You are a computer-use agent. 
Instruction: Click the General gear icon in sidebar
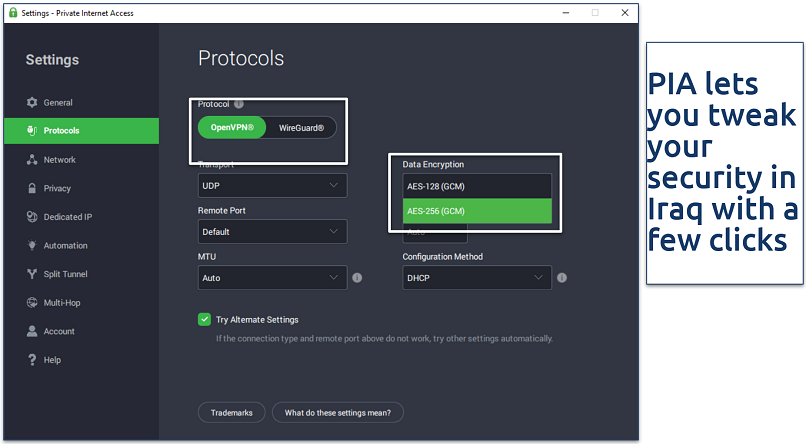(x=32, y=102)
